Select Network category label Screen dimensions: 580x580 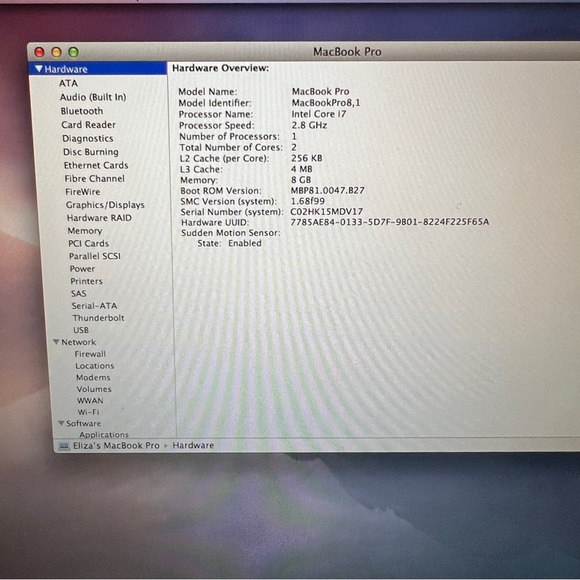pyautogui.click(x=78, y=342)
